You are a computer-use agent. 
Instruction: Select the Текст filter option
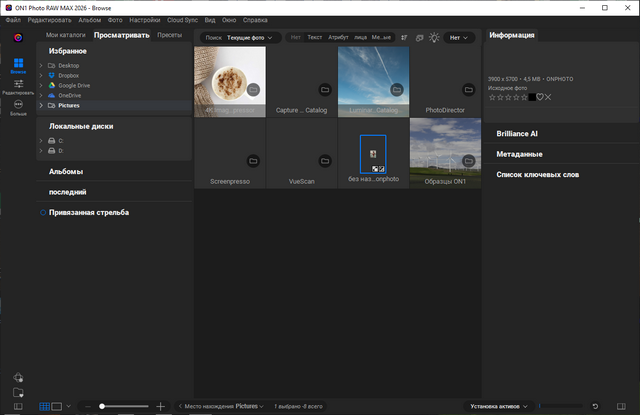point(315,37)
